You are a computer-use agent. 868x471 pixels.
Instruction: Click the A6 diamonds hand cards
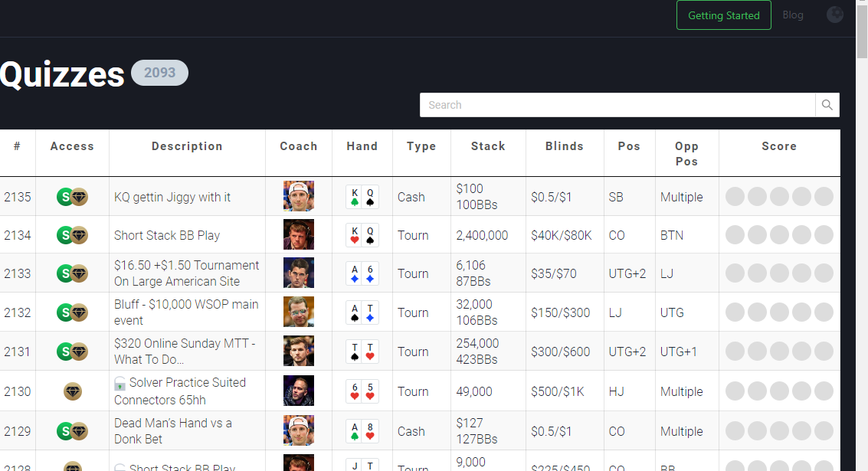[362, 273]
